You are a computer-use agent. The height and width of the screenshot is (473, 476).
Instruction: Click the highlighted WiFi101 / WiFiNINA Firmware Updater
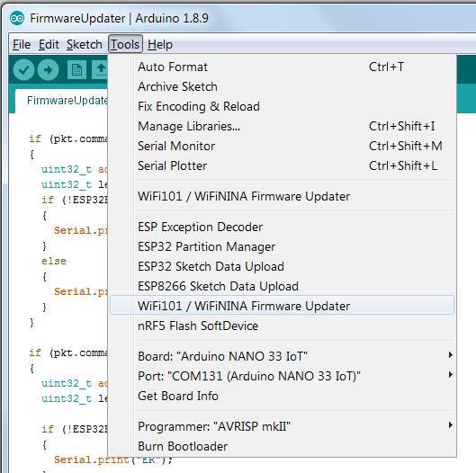283,306
